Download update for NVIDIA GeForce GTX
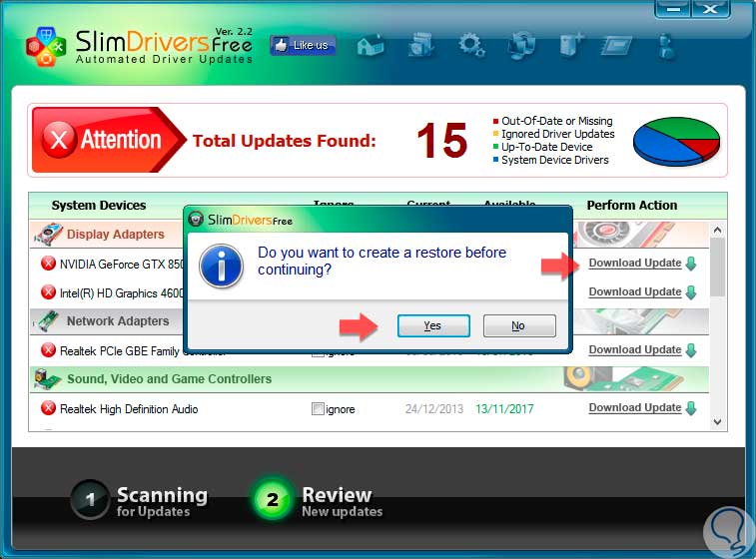 tap(635, 264)
